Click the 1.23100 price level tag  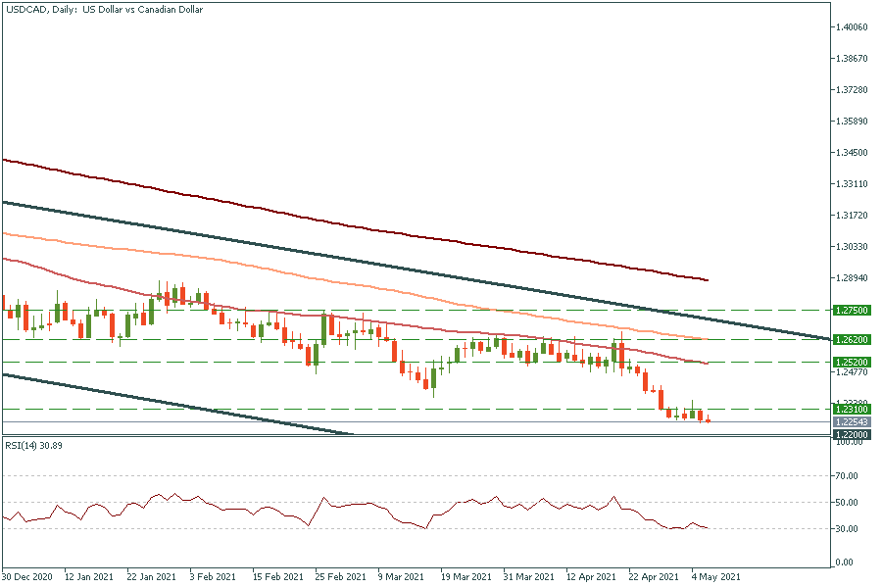(x=852, y=409)
